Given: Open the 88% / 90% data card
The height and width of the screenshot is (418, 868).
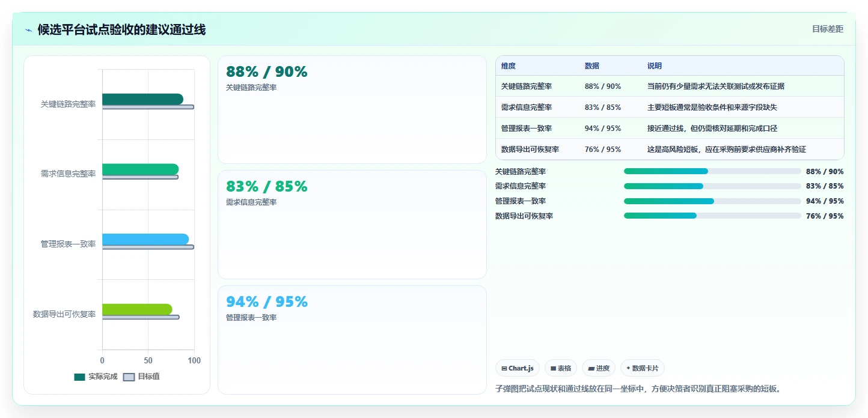Looking at the screenshot, I should [x=352, y=110].
